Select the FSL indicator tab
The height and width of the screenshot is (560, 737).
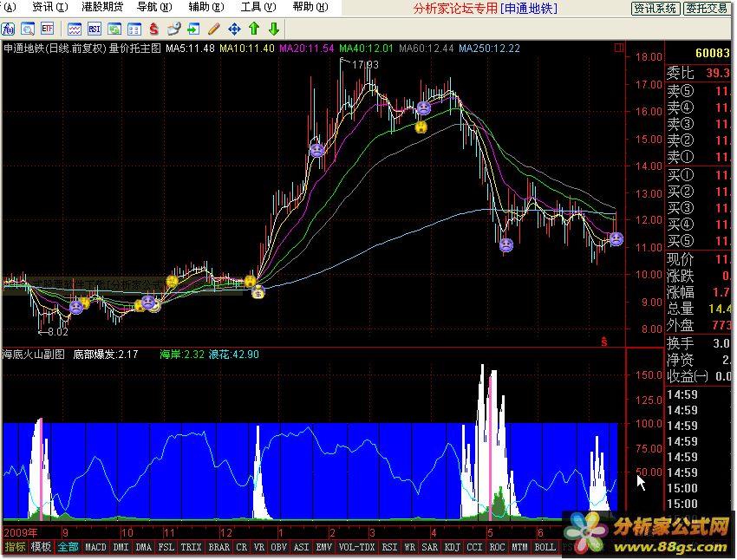[x=166, y=547]
